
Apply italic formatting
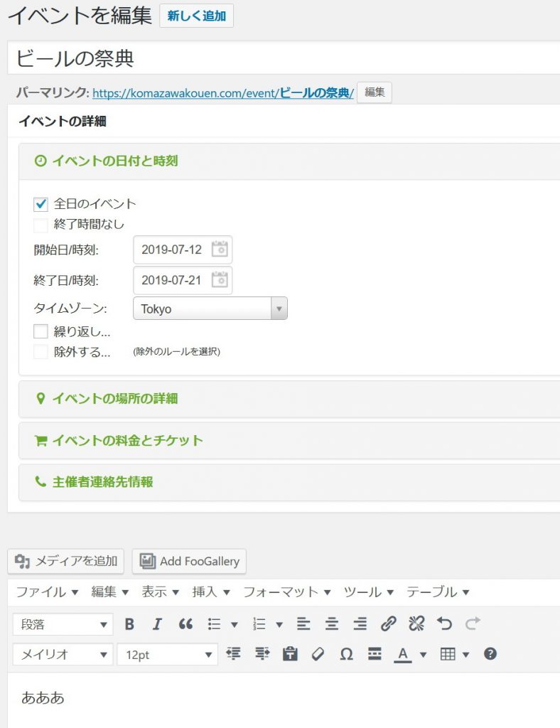[x=157, y=624]
